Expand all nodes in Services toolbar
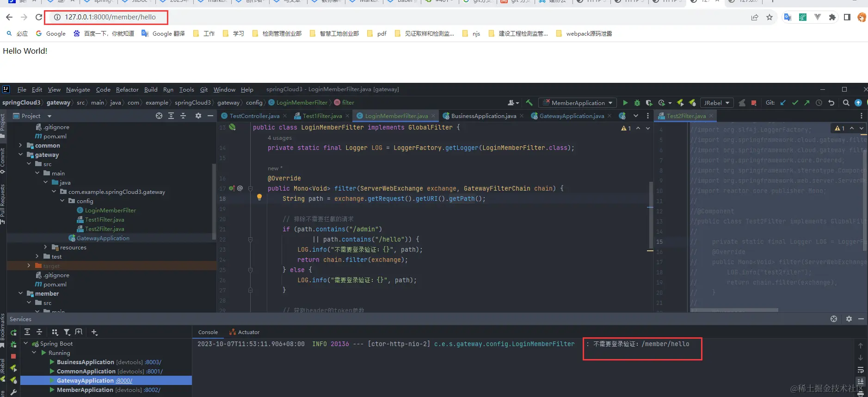 [27, 332]
